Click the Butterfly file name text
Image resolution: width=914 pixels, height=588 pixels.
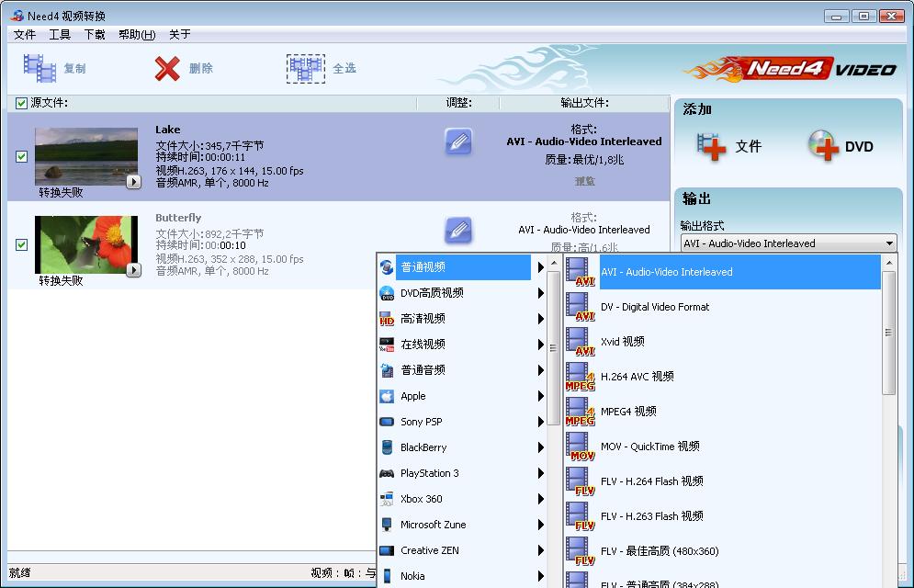[x=178, y=218]
